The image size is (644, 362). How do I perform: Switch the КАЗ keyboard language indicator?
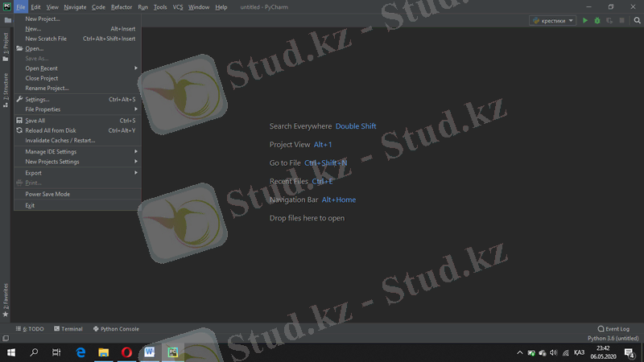tap(579, 352)
